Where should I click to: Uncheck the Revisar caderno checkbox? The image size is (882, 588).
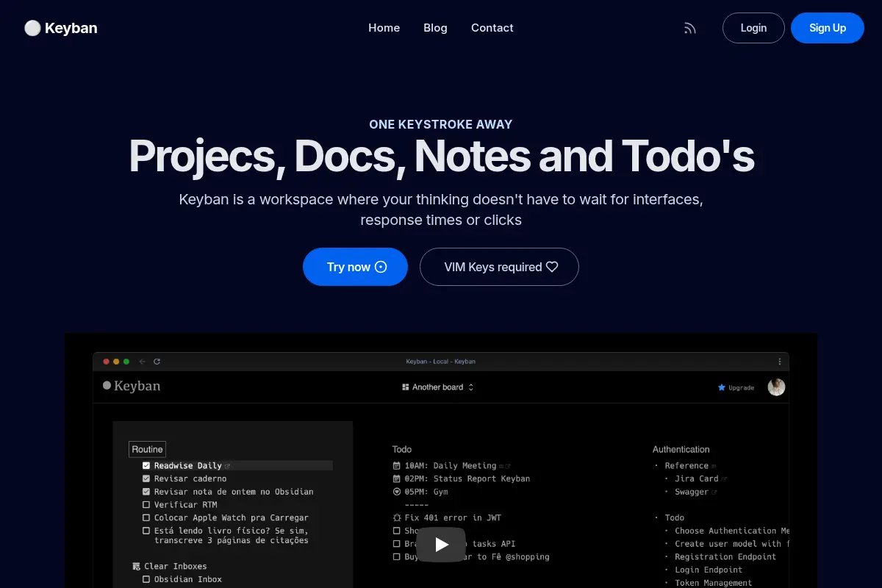[x=146, y=478]
